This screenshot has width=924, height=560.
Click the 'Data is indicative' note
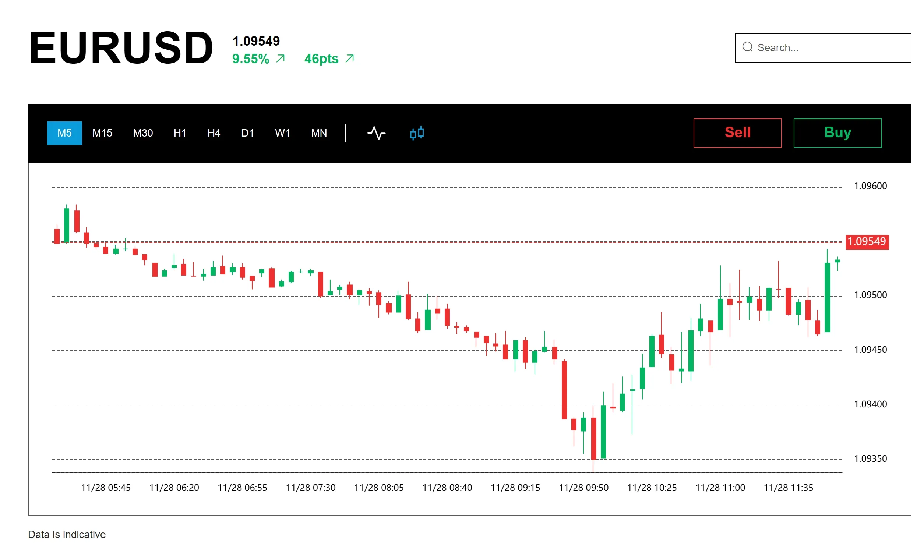point(67,534)
